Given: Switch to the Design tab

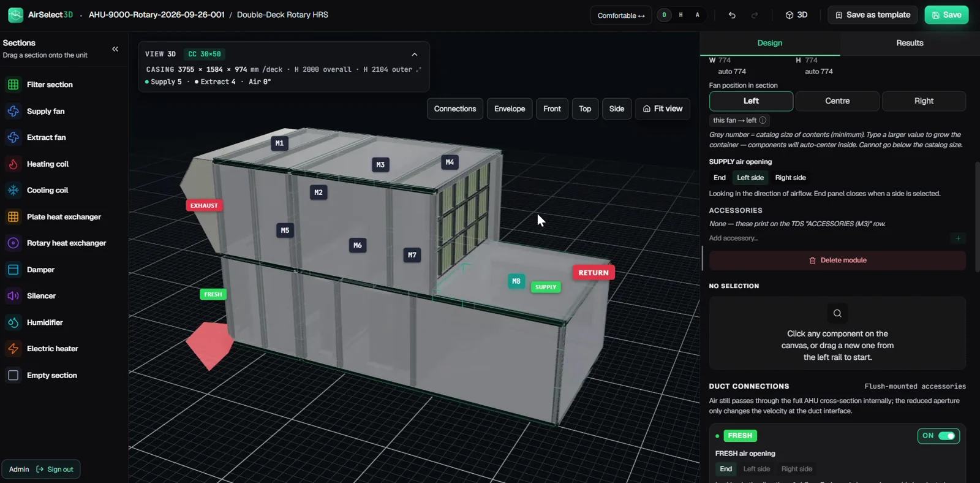Looking at the screenshot, I should click(770, 43).
